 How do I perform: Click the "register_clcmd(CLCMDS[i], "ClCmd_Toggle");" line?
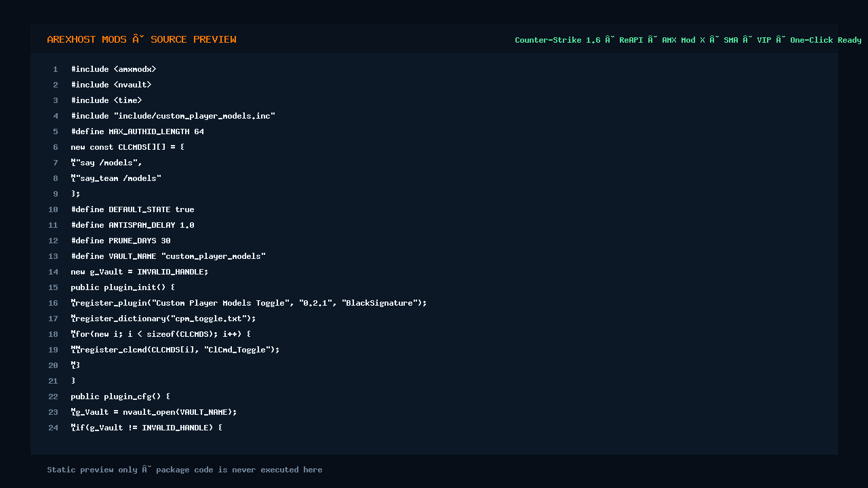175,350
